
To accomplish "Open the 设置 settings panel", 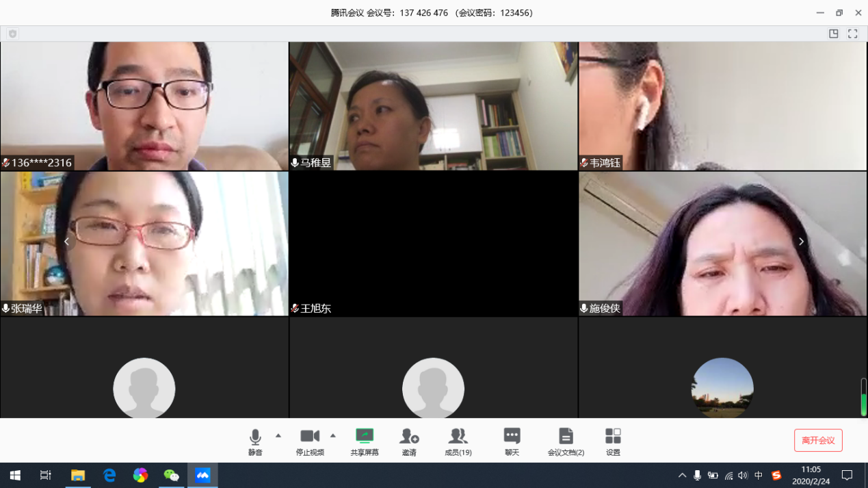I will 613,441.
